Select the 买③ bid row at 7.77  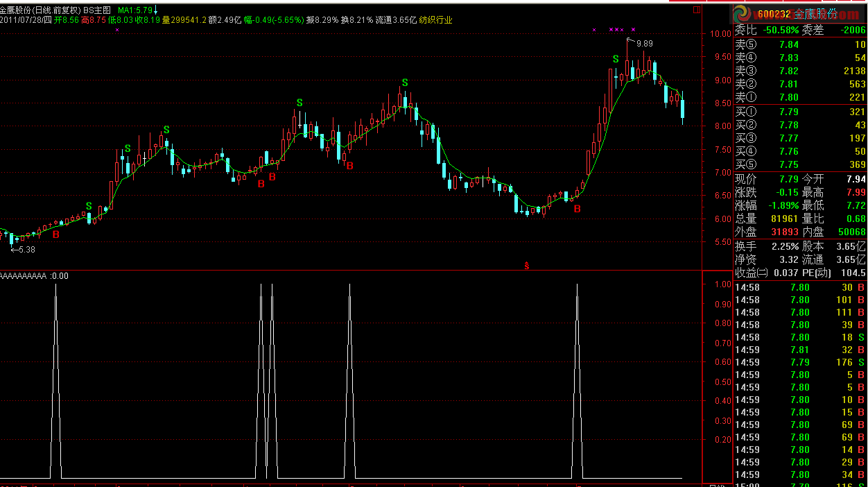[x=801, y=138]
